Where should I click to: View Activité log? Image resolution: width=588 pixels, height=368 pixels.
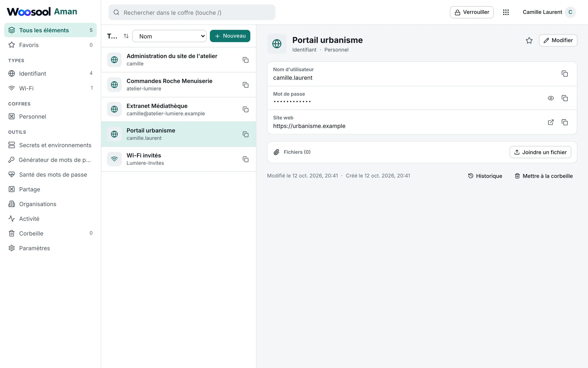click(x=50, y=219)
